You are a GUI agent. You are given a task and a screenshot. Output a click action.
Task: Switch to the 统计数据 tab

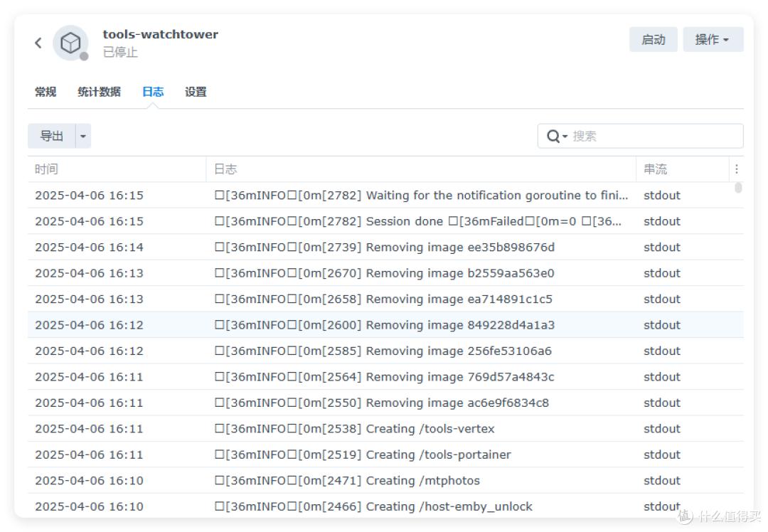click(99, 92)
